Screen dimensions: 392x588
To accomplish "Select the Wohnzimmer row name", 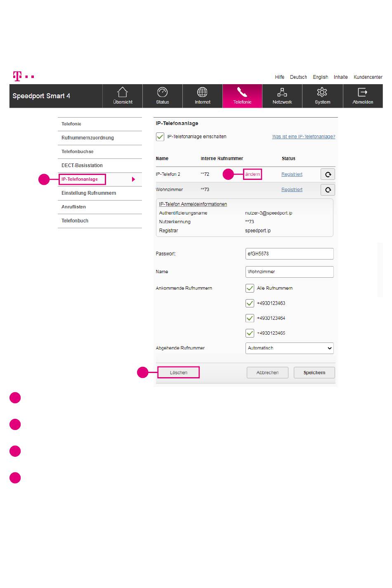I will pos(169,189).
